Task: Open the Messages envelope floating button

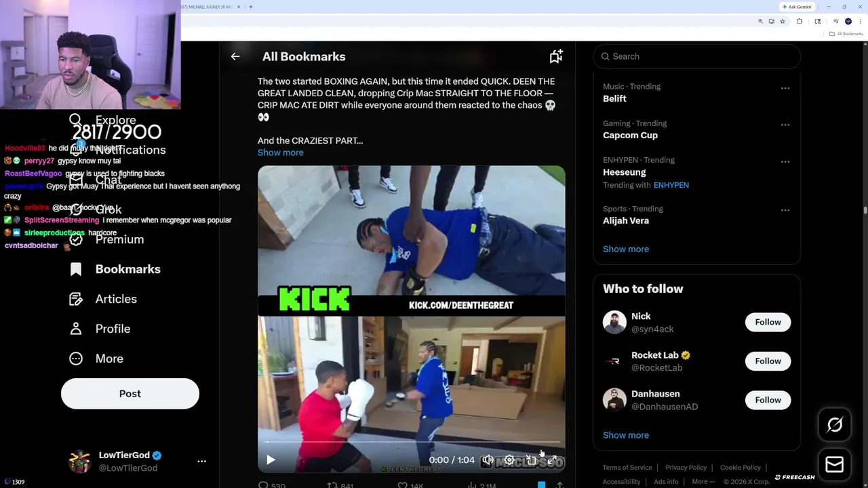Action: tap(835, 464)
